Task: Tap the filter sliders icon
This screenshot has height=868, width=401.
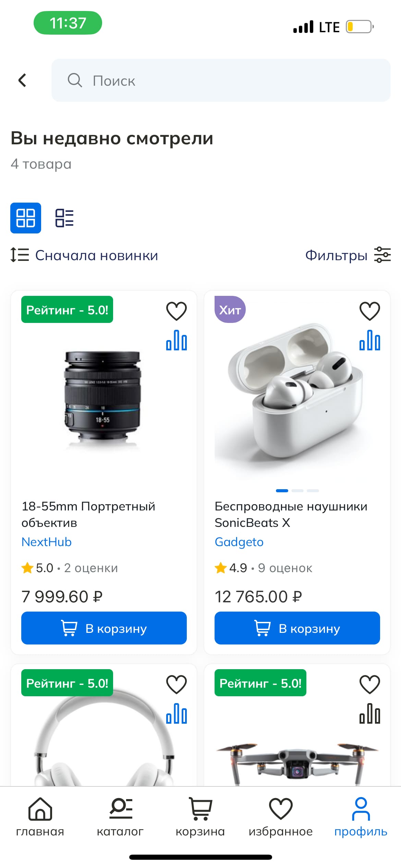Action: 382,255
